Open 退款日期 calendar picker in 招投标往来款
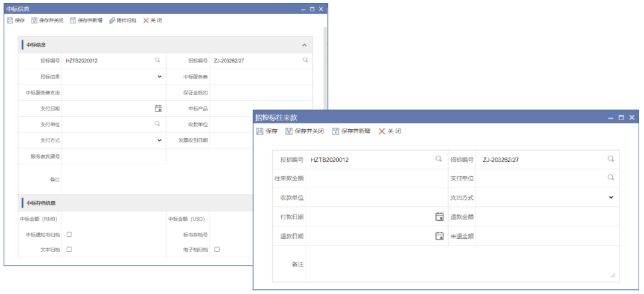644x294 pixels. click(x=440, y=236)
